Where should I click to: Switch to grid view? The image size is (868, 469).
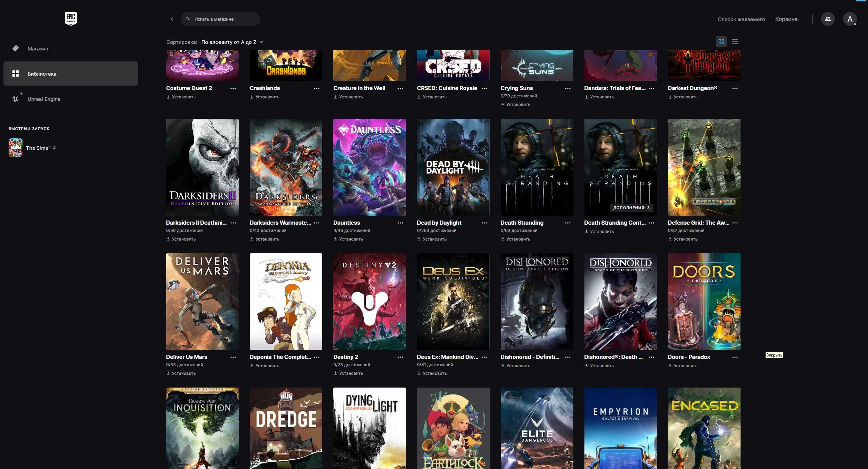point(721,42)
